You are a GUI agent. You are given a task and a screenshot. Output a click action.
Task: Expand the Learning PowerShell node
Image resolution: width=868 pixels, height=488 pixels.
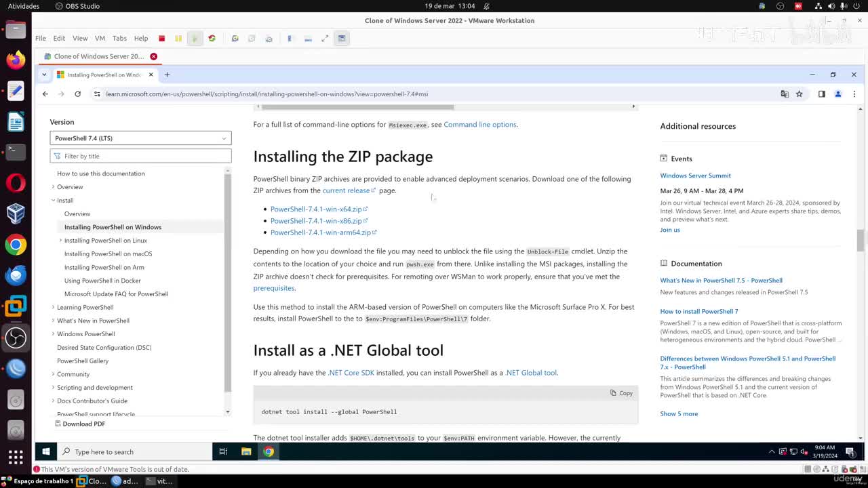click(x=53, y=307)
